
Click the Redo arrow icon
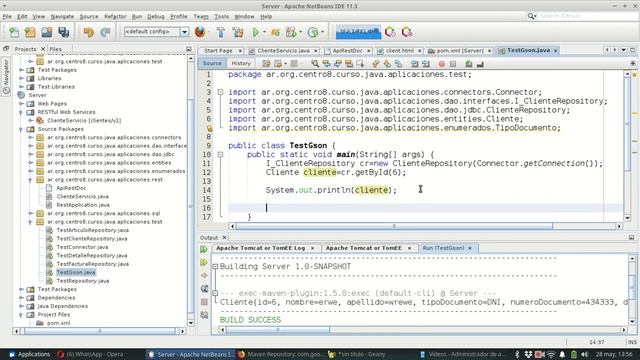pyautogui.click(x=105, y=32)
